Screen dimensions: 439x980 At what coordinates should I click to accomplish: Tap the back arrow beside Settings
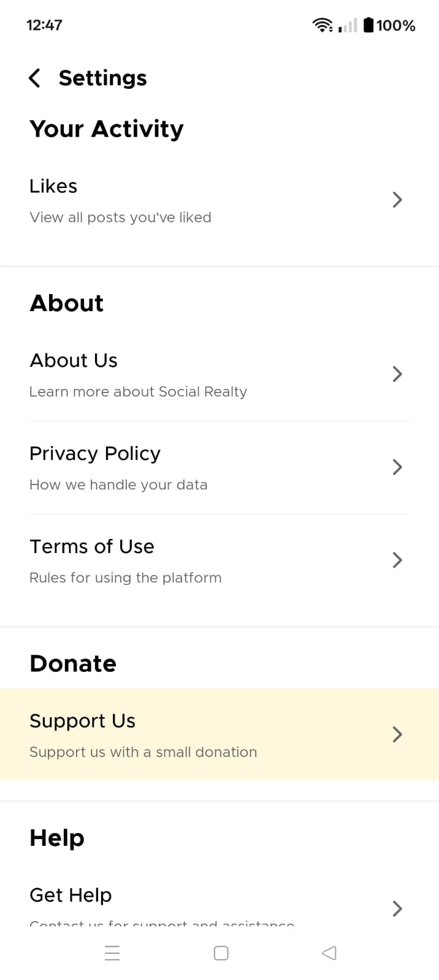click(x=35, y=78)
